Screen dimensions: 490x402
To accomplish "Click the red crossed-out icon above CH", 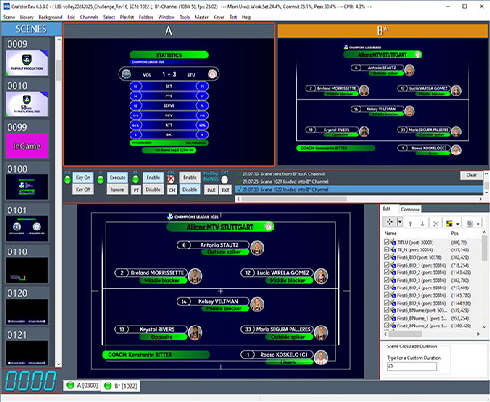I will (x=171, y=179).
